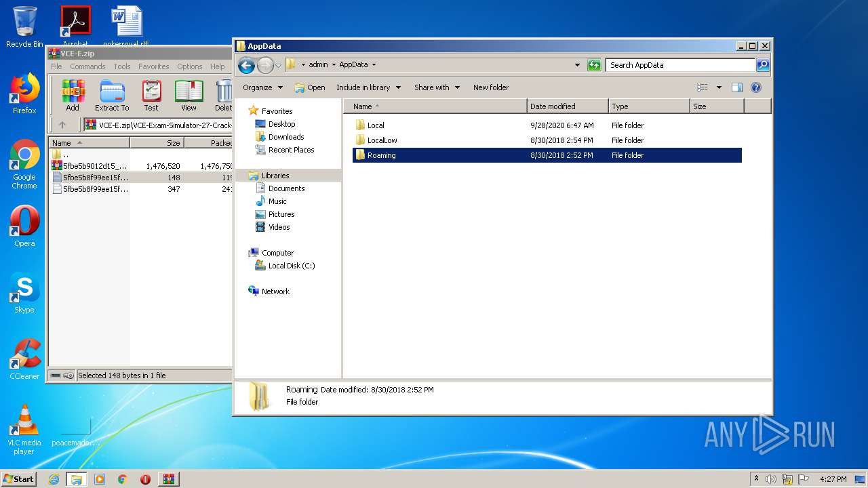The width and height of the screenshot is (868, 488).
Task: Expand the Include in library dropdown
Action: pos(368,87)
